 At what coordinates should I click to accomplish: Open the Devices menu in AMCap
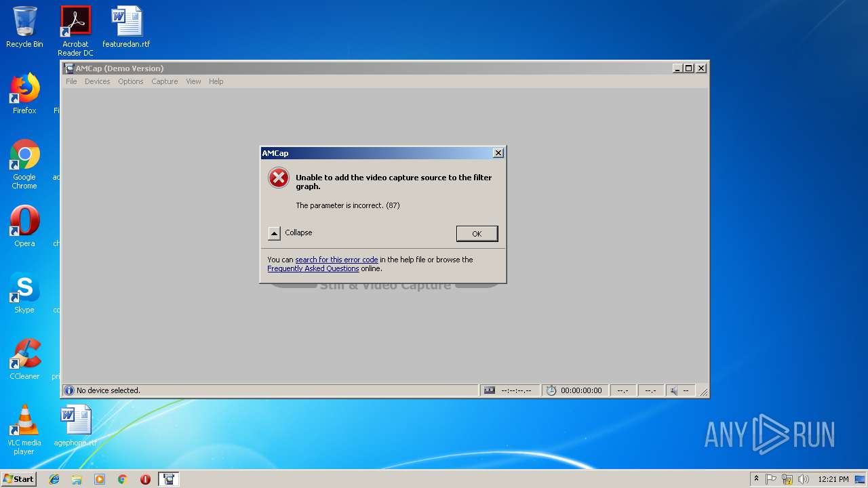(x=97, y=81)
